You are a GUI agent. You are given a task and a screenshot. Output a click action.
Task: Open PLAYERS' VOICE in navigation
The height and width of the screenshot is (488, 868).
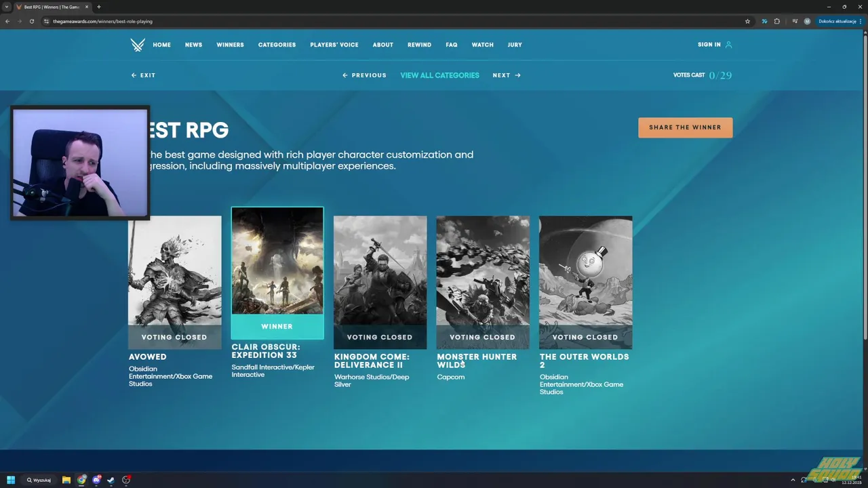[334, 45]
